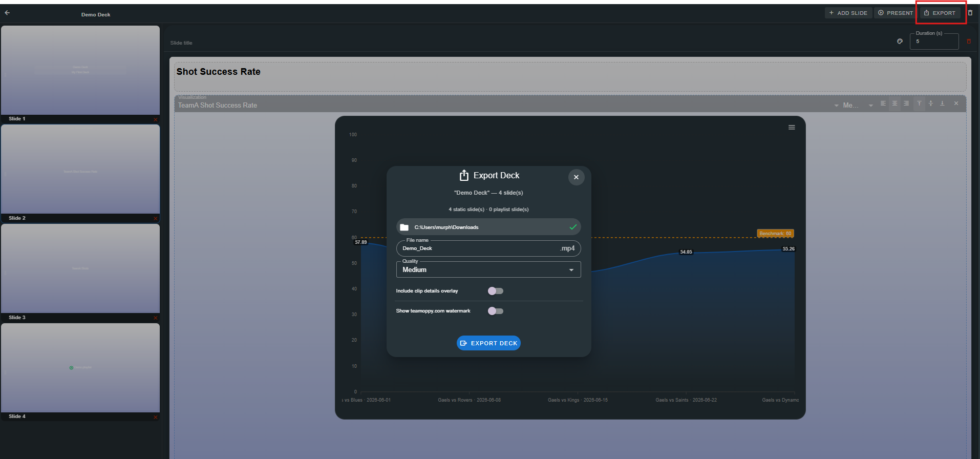Align visualization to bottom
The width and height of the screenshot is (980, 459).
(x=942, y=103)
